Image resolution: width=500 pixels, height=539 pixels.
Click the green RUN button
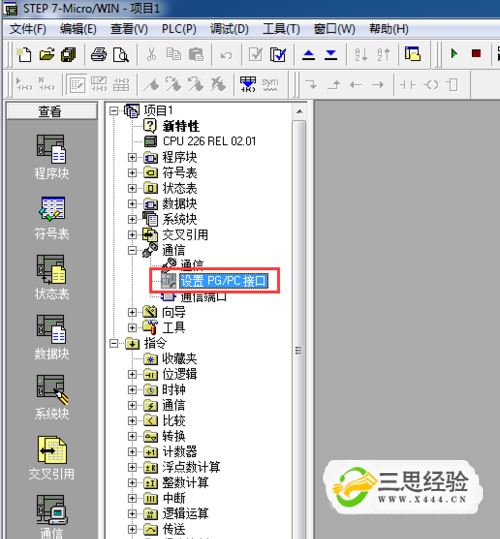(454, 54)
